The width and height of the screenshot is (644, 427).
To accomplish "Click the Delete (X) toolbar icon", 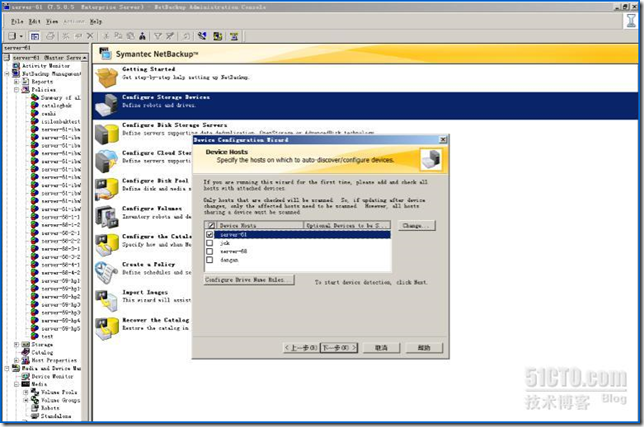I will [90, 37].
